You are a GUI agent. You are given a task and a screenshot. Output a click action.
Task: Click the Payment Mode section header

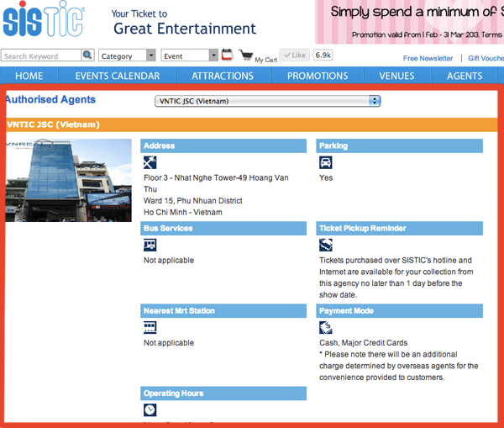(x=399, y=311)
